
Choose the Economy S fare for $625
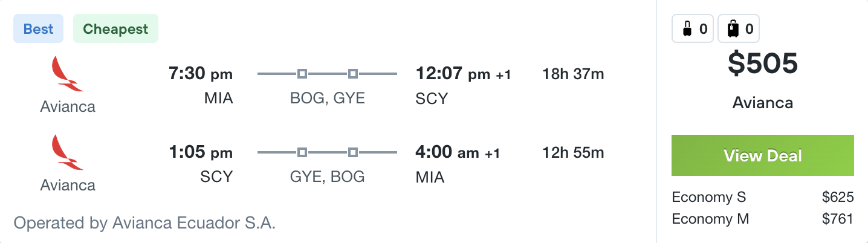tap(763, 198)
